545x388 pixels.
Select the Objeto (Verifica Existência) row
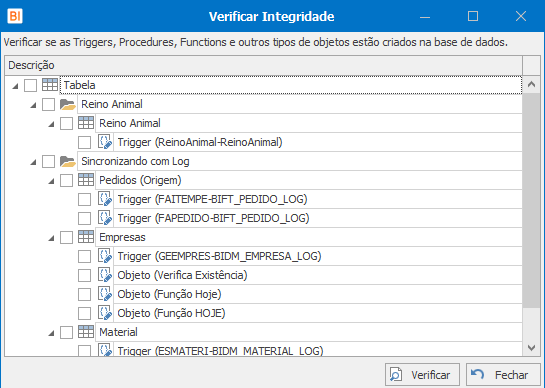coord(318,275)
